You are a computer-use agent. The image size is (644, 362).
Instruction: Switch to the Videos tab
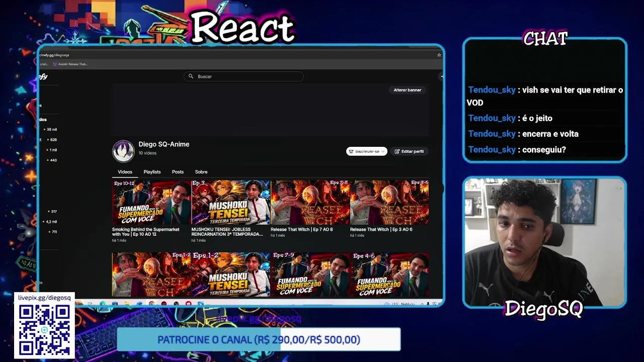pyautogui.click(x=125, y=172)
